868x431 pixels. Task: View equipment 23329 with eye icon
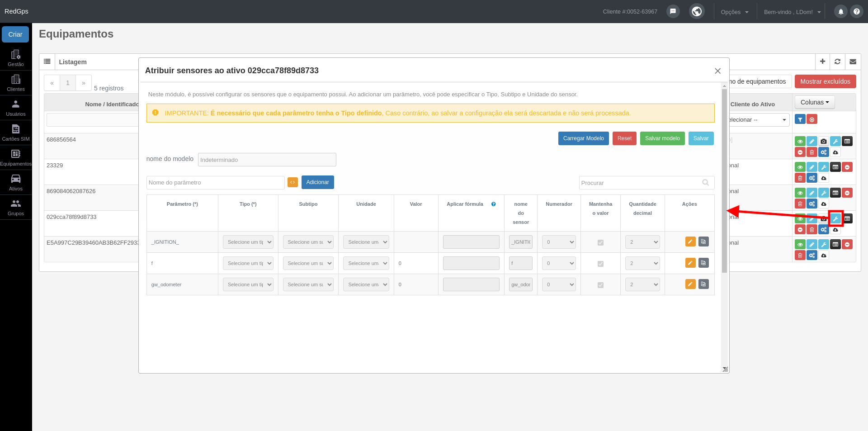(x=800, y=167)
